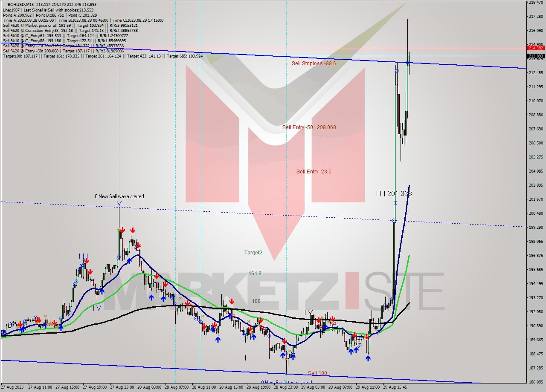Screen dimensions: 546x392
Task: Click the BCHUSD,M15 symbol title
Action: pos(20,4)
